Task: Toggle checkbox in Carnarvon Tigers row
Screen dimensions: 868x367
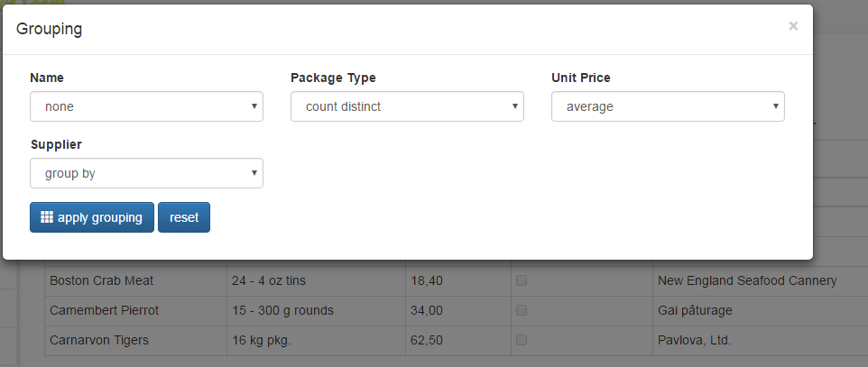Action: click(x=522, y=340)
